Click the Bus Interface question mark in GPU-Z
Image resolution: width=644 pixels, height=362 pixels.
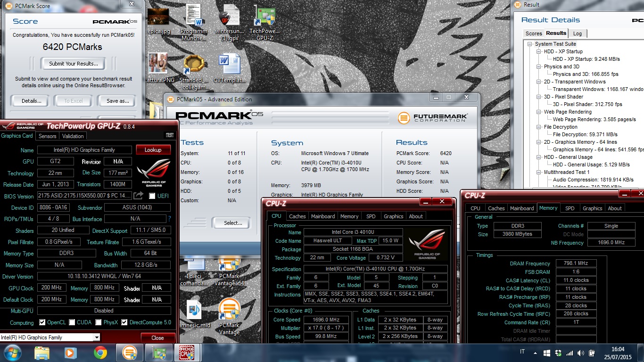[x=169, y=219]
